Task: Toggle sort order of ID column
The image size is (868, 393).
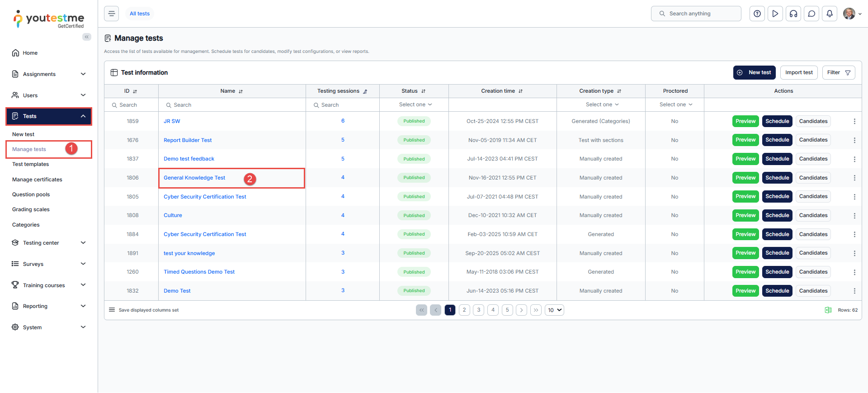Action: [x=135, y=91]
